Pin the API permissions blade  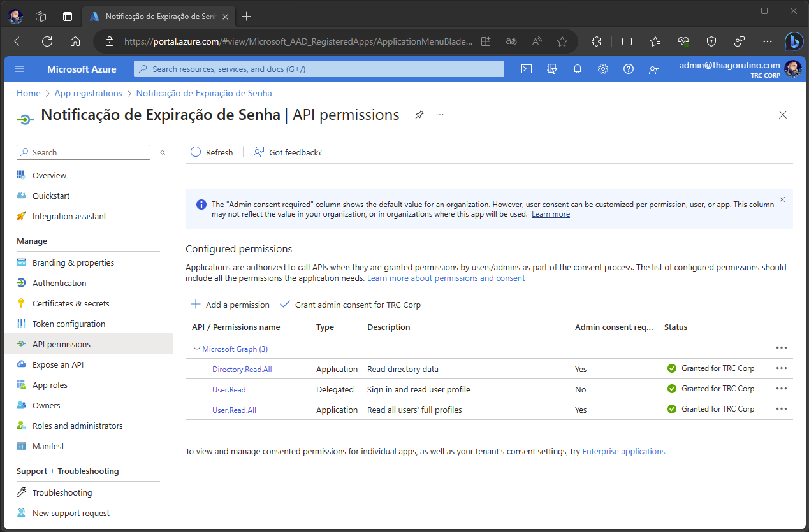[419, 115]
